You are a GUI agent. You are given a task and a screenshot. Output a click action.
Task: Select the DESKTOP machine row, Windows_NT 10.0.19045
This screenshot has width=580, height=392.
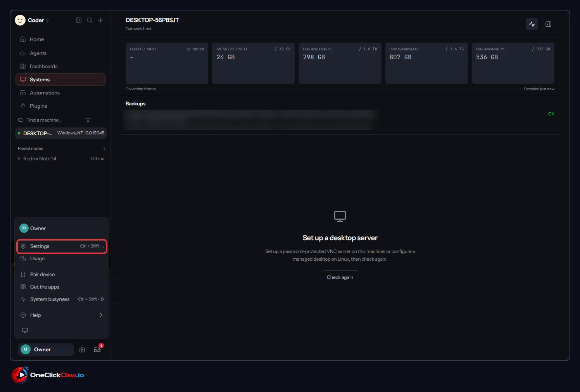pos(61,133)
